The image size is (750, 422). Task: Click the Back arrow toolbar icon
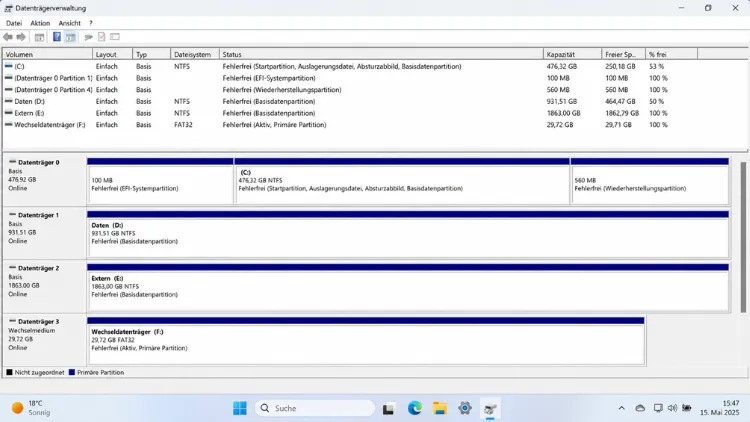(x=8, y=37)
